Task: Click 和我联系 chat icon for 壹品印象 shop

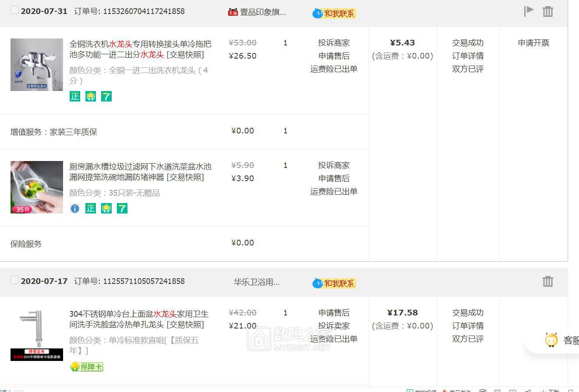Action: click(334, 13)
